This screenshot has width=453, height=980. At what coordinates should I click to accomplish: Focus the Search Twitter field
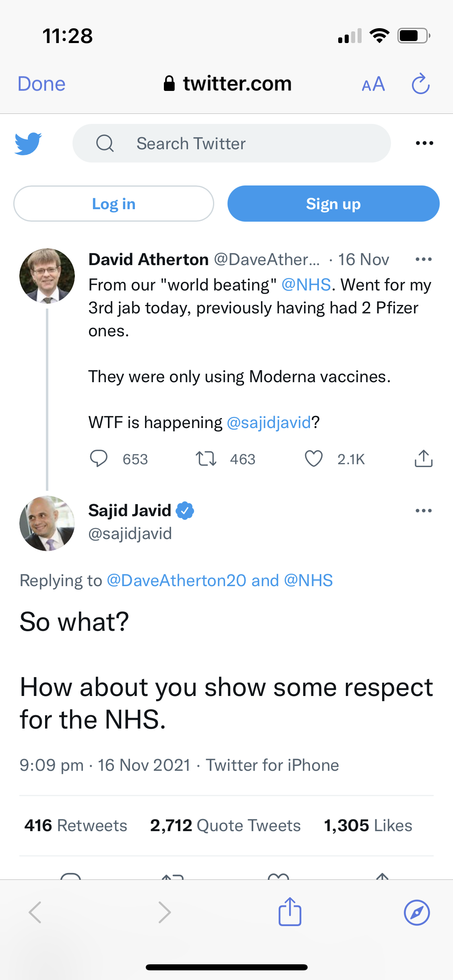[232, 143]
